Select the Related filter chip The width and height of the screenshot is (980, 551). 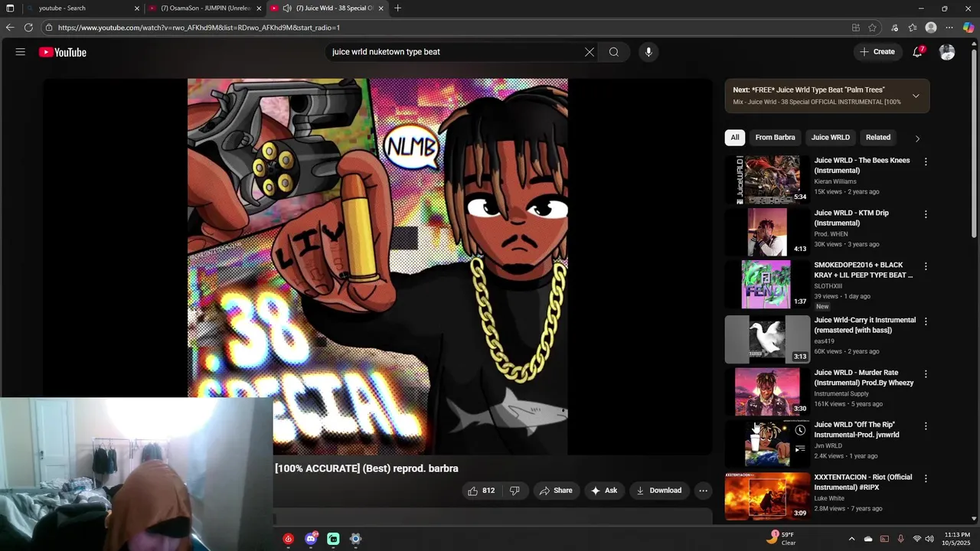pyautogui.click(x=878, y=138)
